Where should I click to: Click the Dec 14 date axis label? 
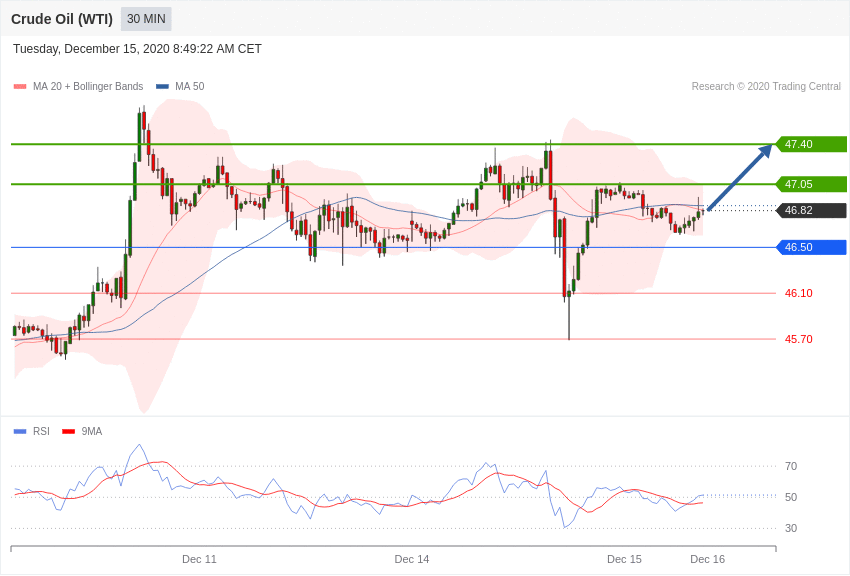tap(411, 559)
